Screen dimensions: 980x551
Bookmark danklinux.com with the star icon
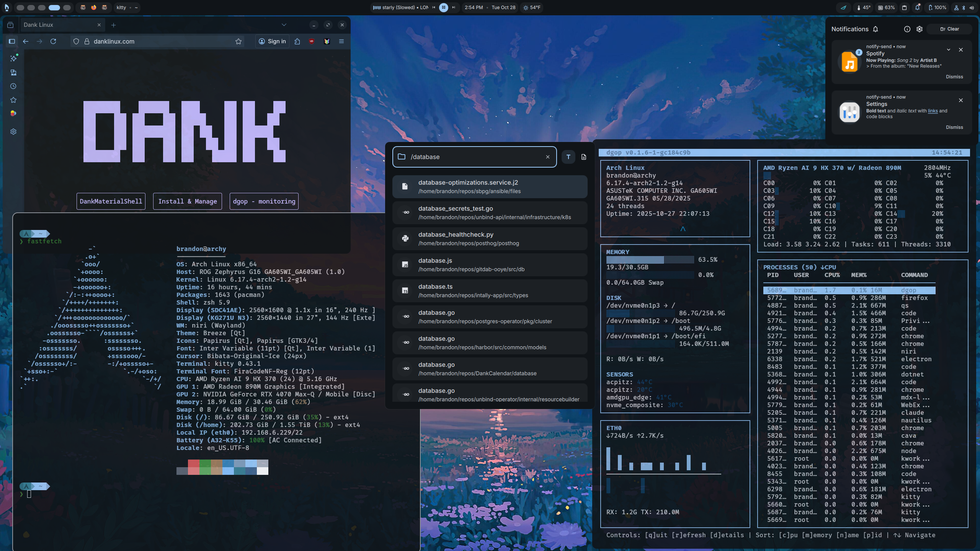[238, 41]
